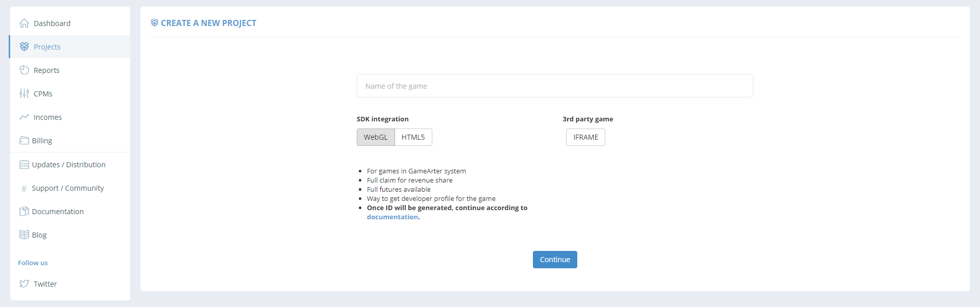980x307 pixels.
Task: Click the Updates / Distribution calendar icon
Action: coord(24,165)
